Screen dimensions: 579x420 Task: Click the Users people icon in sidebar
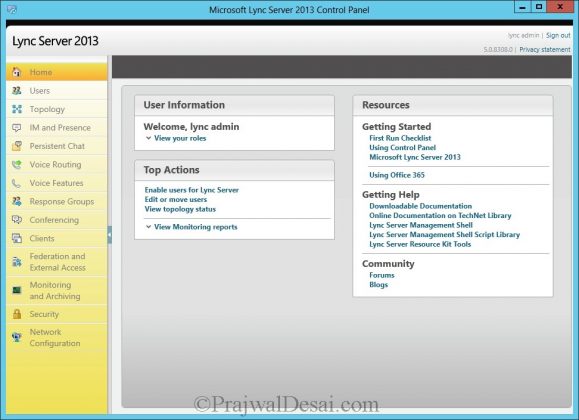(17, 91)
